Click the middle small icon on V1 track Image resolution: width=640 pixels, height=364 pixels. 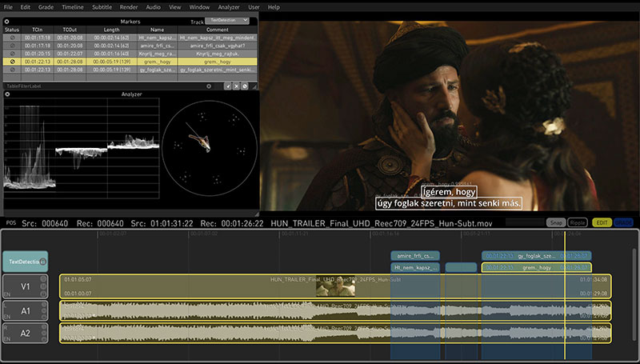(x=43, y=286)
